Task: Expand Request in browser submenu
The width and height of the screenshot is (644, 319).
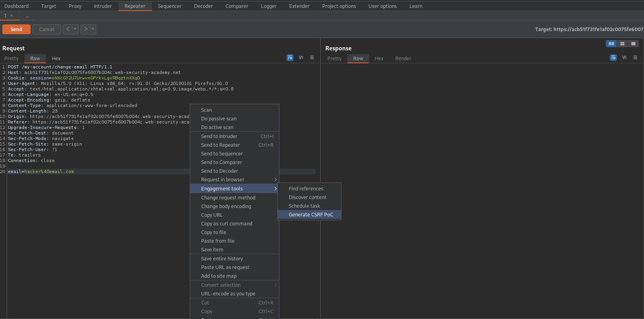Action: pos(235,180)
